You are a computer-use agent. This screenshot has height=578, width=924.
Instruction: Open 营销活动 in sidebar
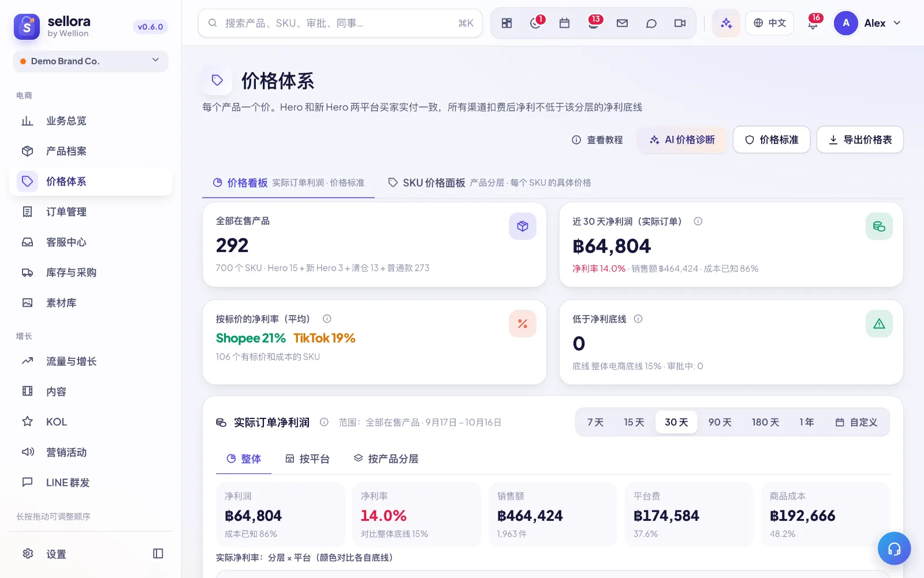click(x=91, y=452)
